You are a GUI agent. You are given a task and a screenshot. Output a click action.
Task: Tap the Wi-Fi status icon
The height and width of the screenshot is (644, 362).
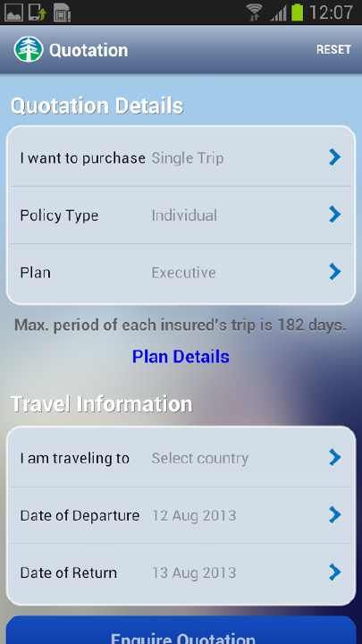coord(256,13)
